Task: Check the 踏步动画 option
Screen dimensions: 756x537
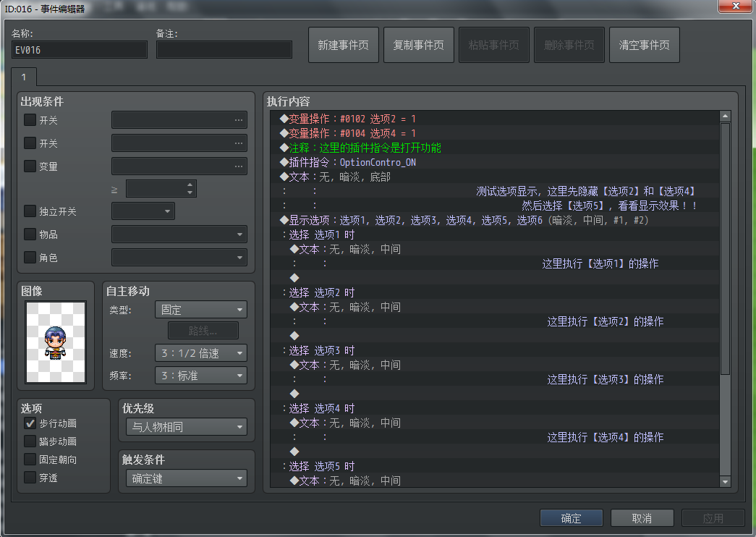Action: point(30,441)
